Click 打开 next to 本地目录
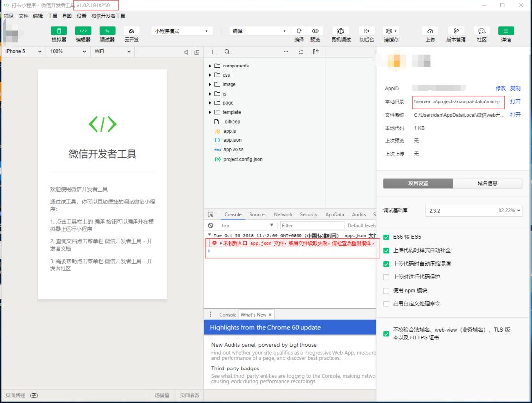 [515, 102]
